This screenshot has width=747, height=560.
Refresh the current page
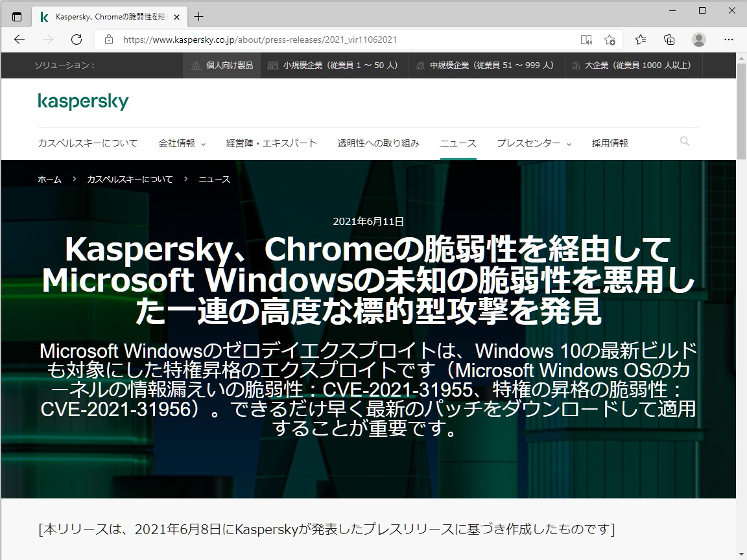(77, 39)
